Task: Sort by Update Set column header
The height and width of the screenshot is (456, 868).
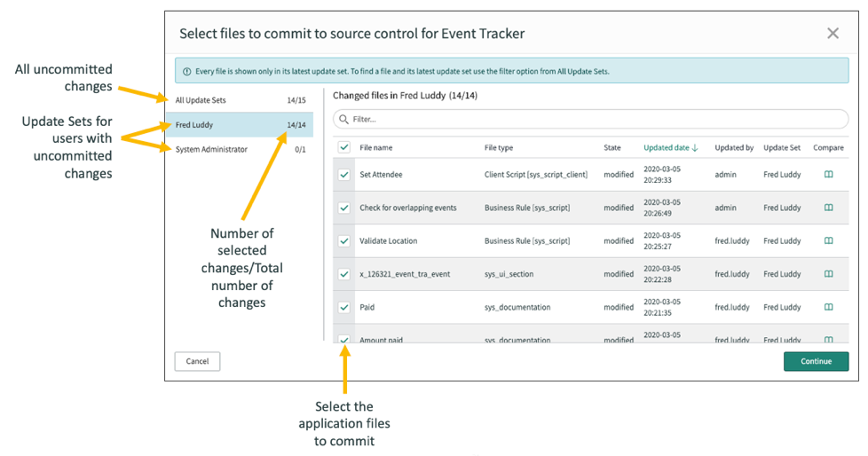Action: pos(782,148)
